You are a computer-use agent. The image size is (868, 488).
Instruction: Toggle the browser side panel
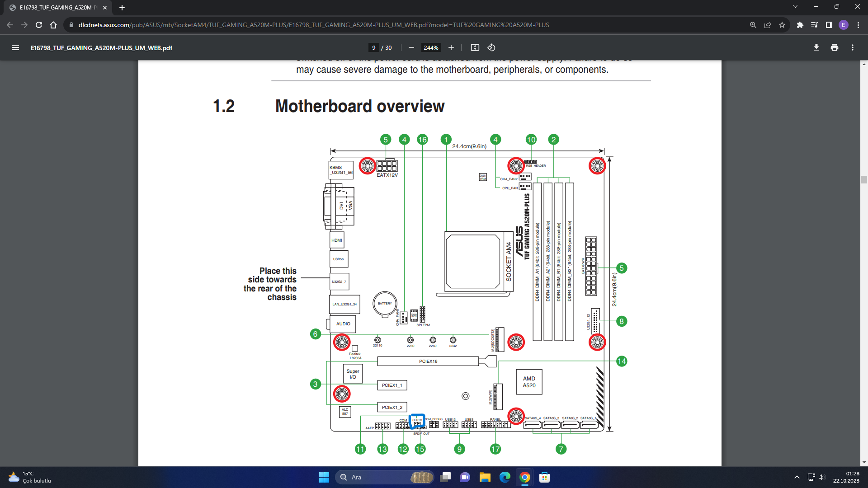(x=829, y=25)
